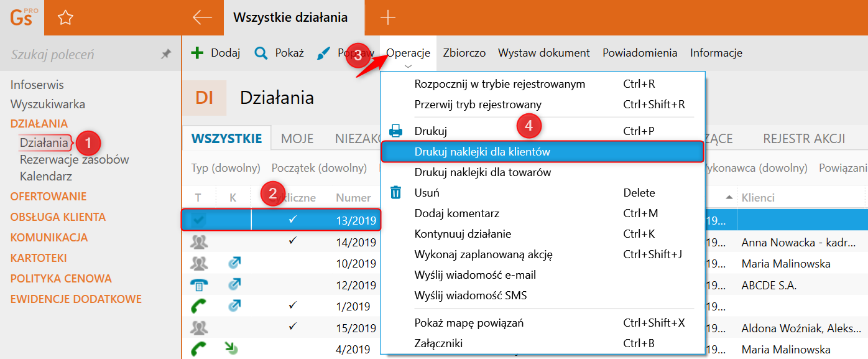Click people icon in row 10/2019
Image resolution: width=868 pixels, height=359 pixels.
pyautogui.click(x=199, y=263)
